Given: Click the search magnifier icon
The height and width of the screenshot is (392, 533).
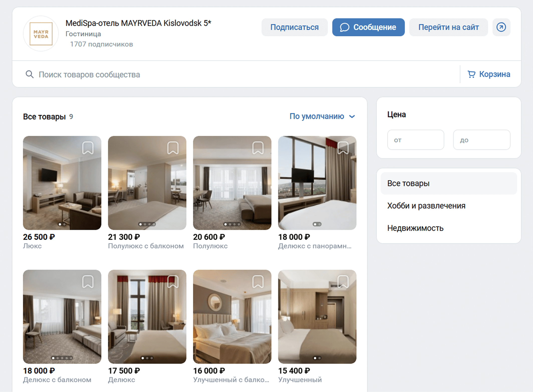Looking at the screenshot, I should [x=30, y=74].
